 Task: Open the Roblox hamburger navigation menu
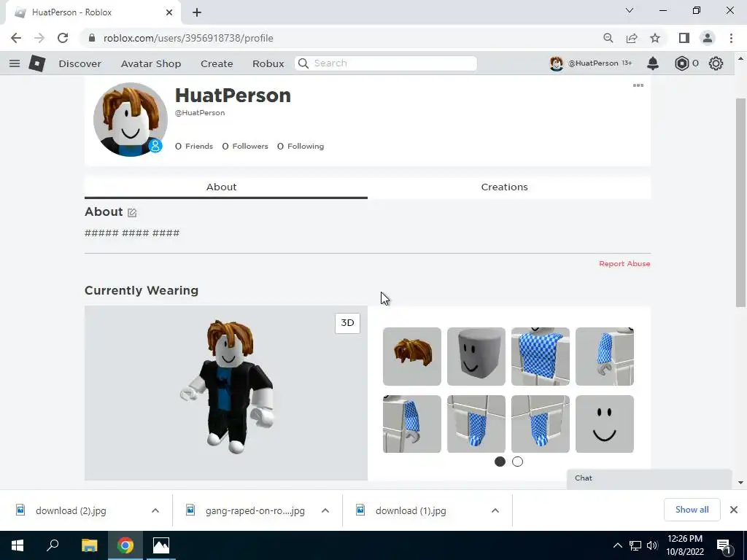click(15, 63)
